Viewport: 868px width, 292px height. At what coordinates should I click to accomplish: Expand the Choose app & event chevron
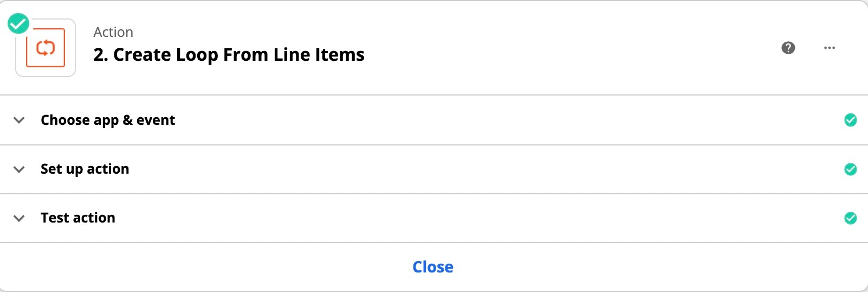[19, 120]
